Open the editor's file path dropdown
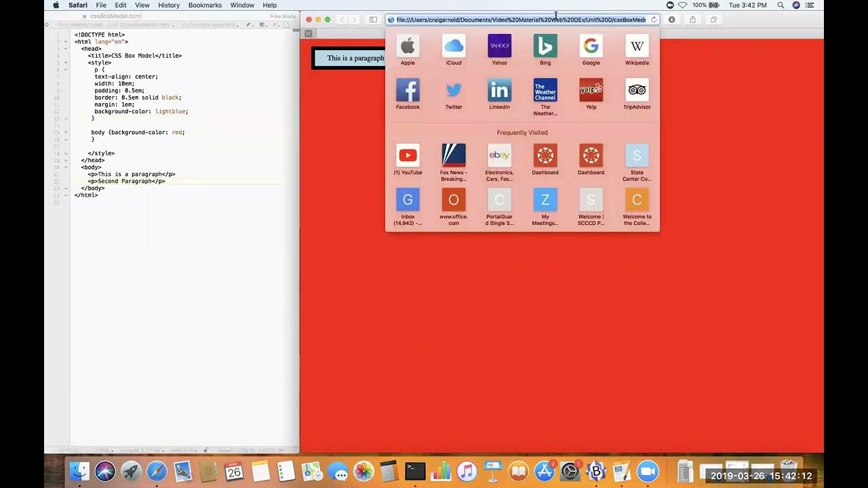The height and width of the screenshot is (488, 868). click(x=113, y=24)
